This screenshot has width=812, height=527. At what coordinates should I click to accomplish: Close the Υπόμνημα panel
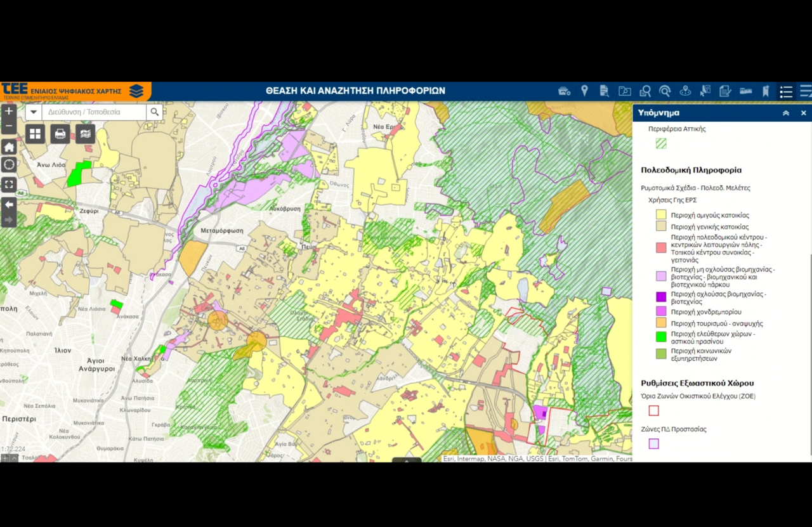point(803,113)
